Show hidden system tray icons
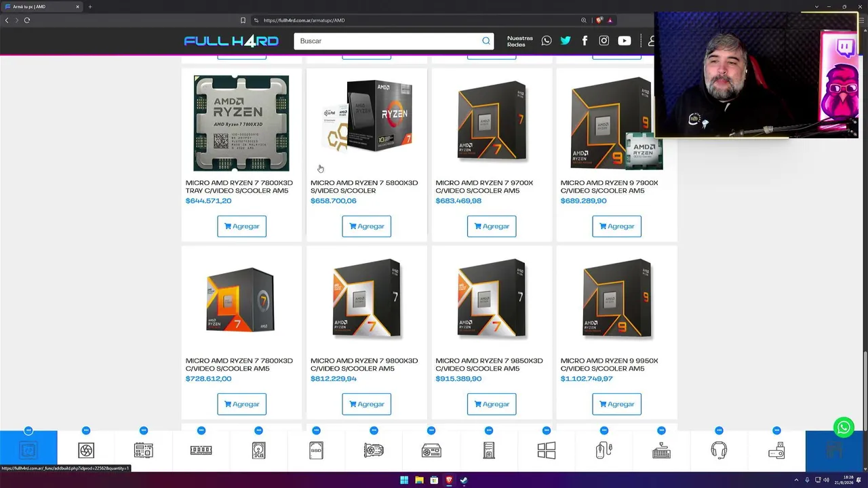 (796, 480)
